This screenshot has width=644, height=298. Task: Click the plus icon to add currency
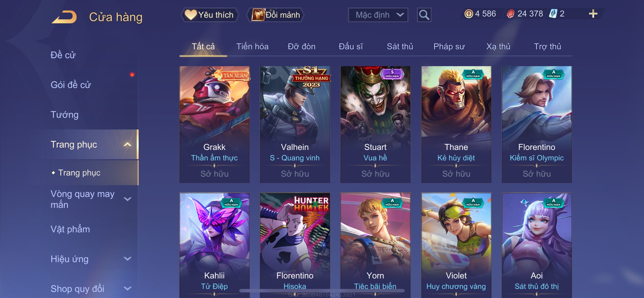click(593, 13)
